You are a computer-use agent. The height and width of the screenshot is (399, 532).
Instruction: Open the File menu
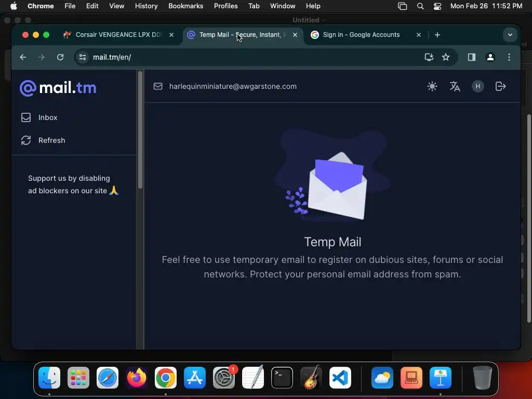point(70,6)
